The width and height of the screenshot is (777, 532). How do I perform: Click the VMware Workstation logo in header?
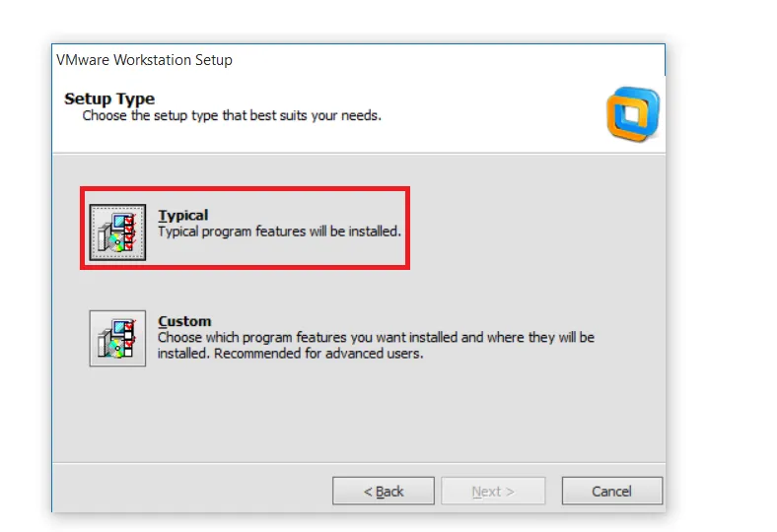(632, 114)
